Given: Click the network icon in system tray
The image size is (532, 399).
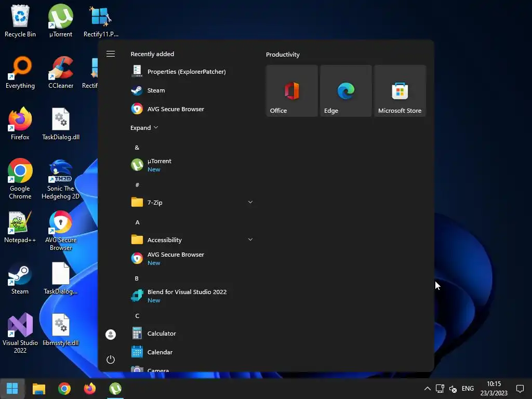Looking at the screenshot, I should (x=440, y=389).
